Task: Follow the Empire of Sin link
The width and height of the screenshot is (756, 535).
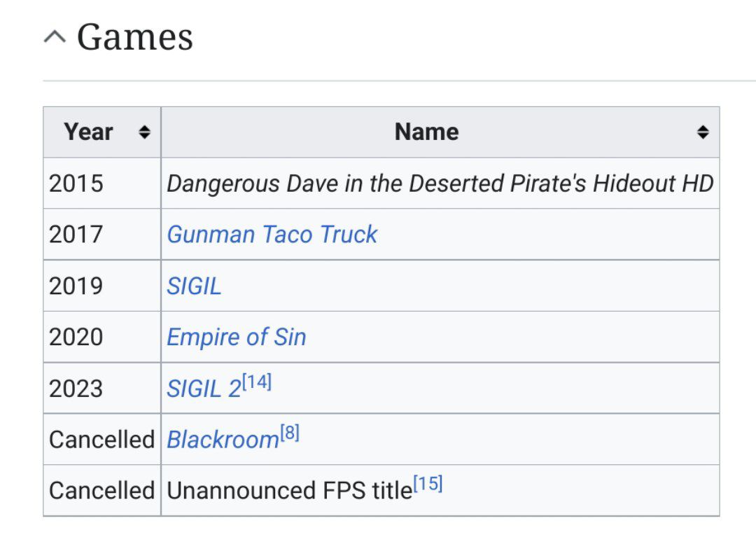Action: [x=237, y=337]
